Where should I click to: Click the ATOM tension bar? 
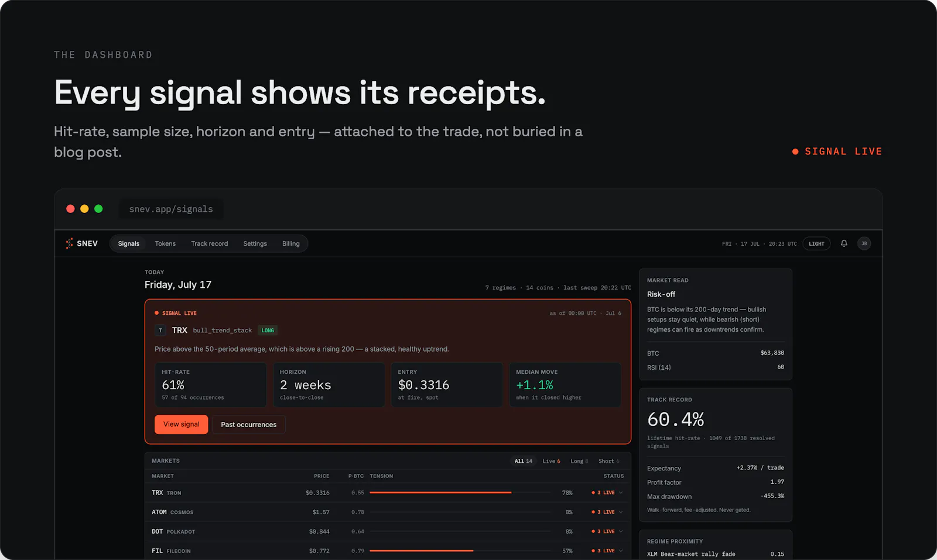pos(460,512)
